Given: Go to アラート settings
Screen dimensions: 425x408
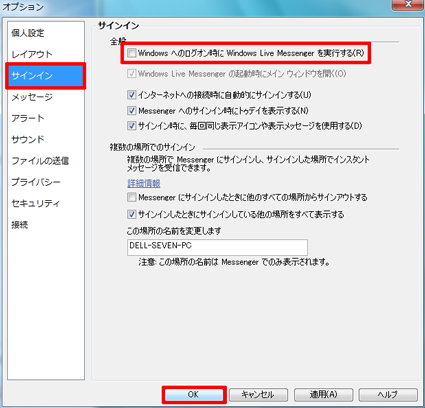Looking at the screenshot, I should pos(28,118).
